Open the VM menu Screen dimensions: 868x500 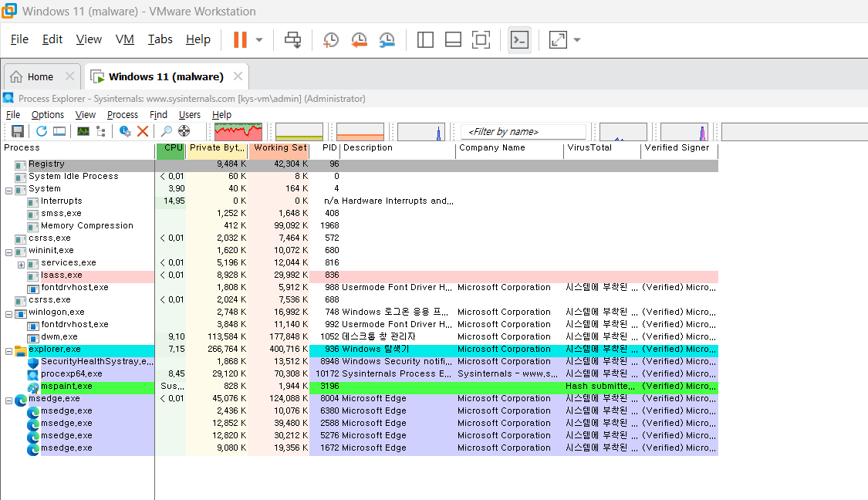(124, 39)
